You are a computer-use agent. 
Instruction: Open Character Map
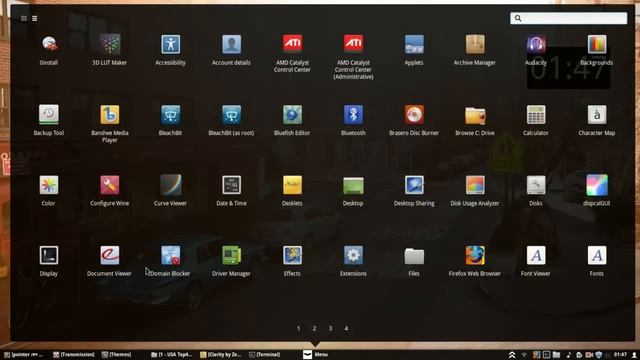tap(596, 120)
